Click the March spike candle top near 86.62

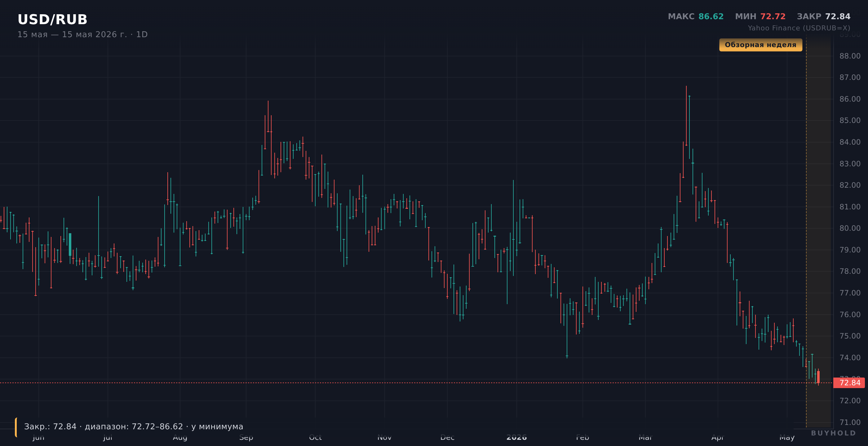click(x=686, y=116)
